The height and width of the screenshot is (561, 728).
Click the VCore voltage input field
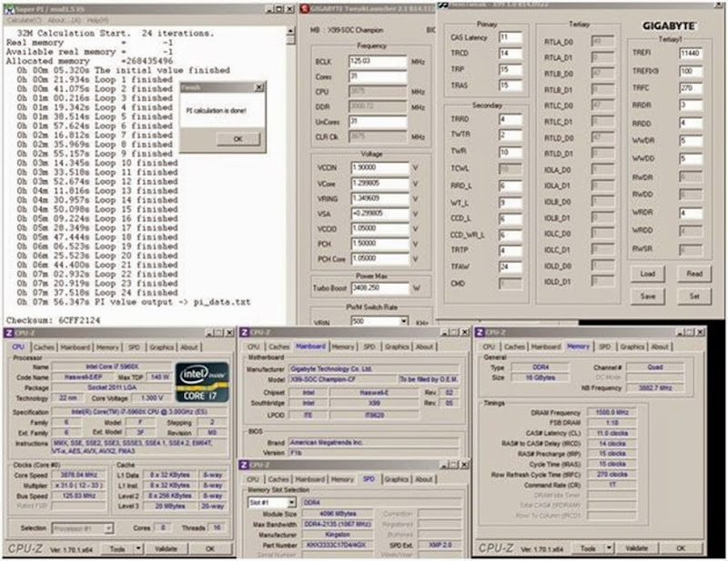coord(382,183)
